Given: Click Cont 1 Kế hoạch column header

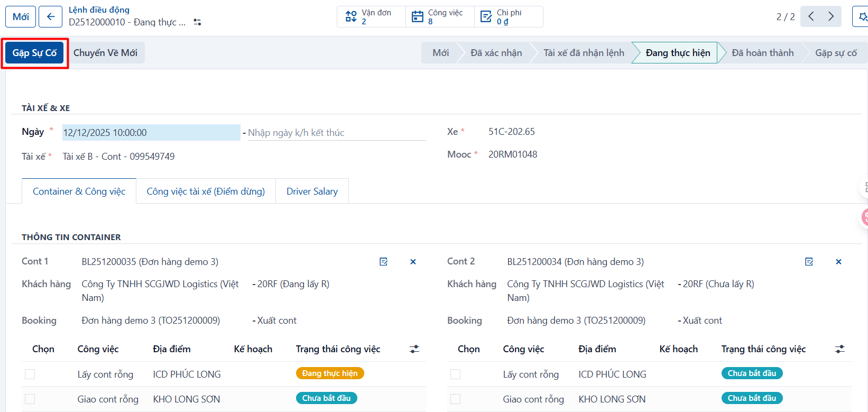Looking at the screenshot, I should [x=253, y=349].
